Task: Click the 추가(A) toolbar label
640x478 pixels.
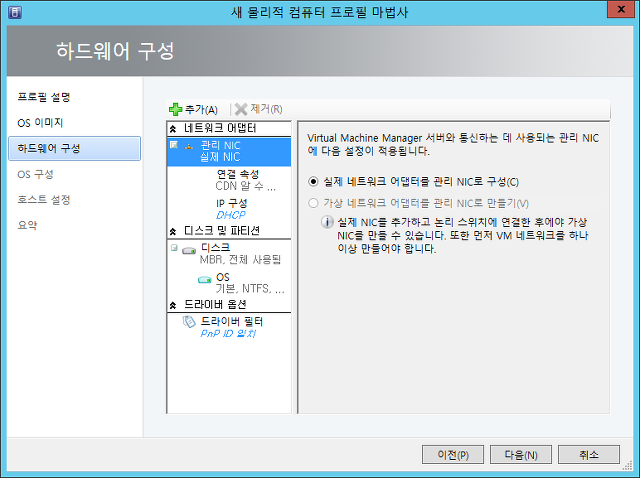Action: click(x=201, y=109)
